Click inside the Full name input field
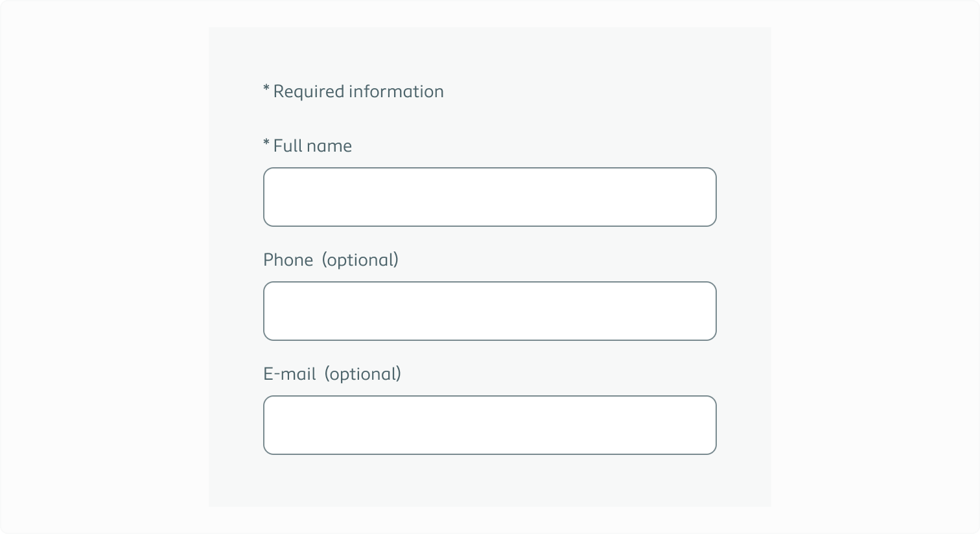Viewport: 980px width, 534px height. pos(490,197)
